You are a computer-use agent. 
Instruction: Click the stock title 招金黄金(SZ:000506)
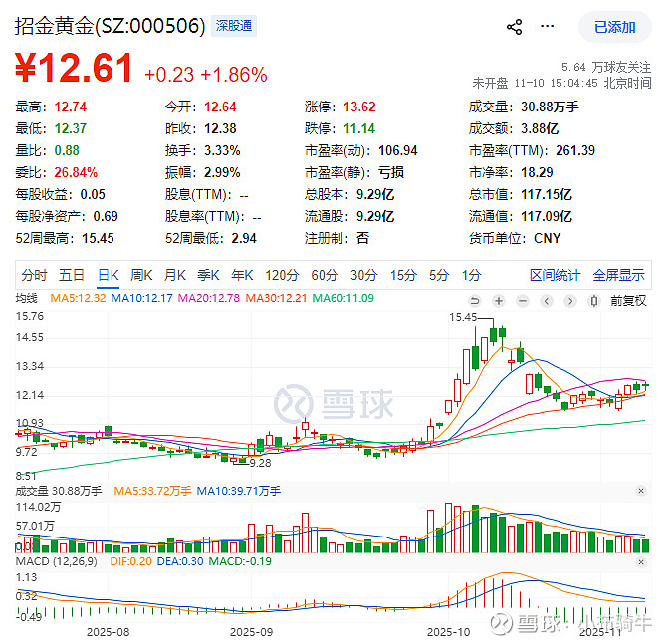(111, 26)
